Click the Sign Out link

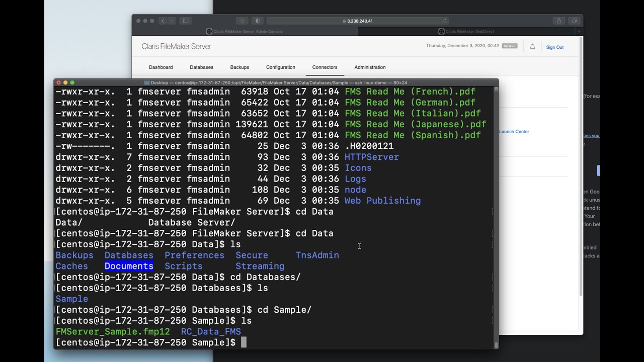click(555, 47)
